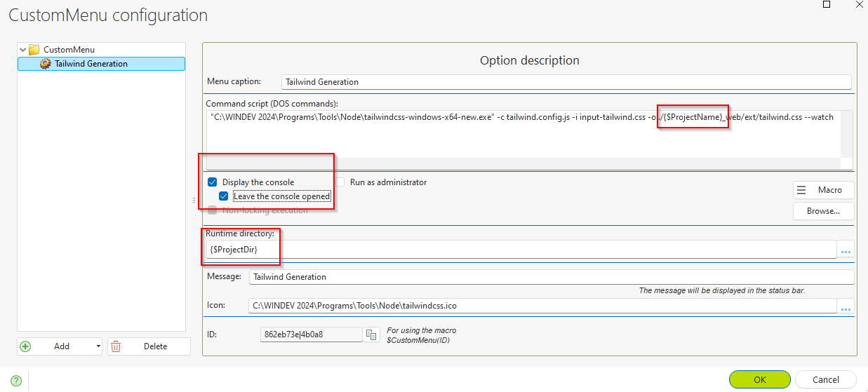
Task: Open help via the question mark icon
Action: pos(16,381)
